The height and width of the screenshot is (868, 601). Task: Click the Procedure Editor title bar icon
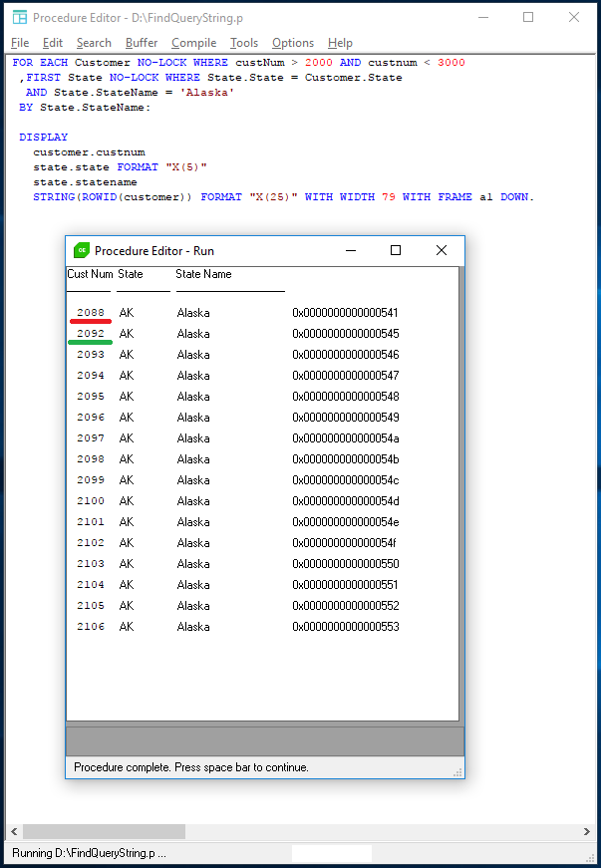click(20, 18)
